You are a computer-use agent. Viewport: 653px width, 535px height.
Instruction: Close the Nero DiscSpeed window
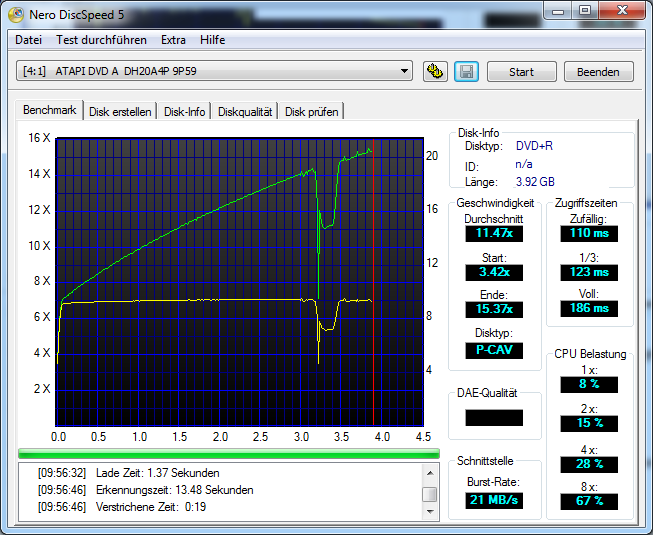pos(622,11)
